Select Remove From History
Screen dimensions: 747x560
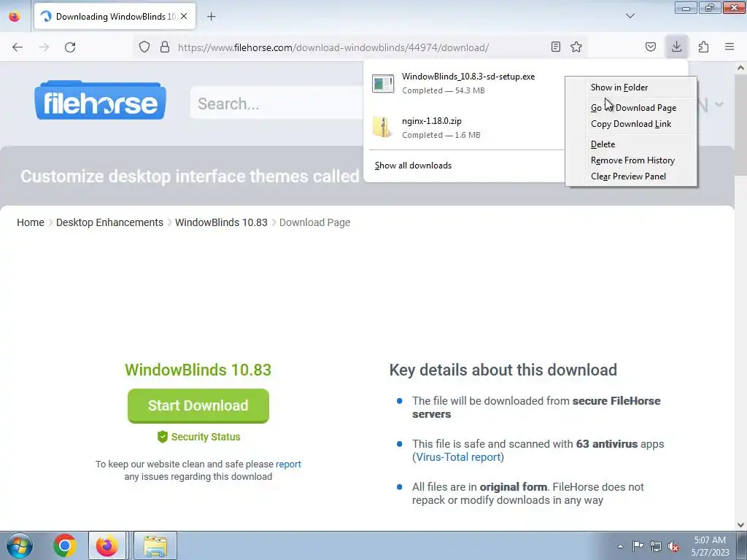point(631,160)
